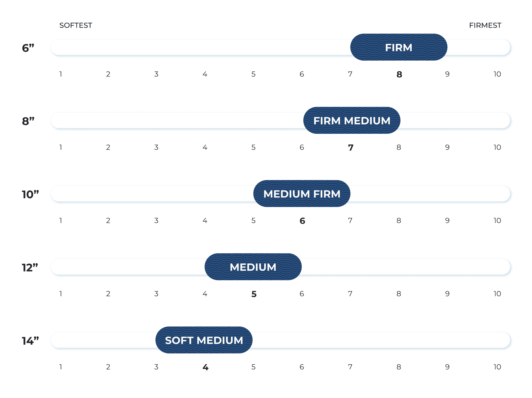
Task: Select the 6" thickness label
Action: click(28, 48)
